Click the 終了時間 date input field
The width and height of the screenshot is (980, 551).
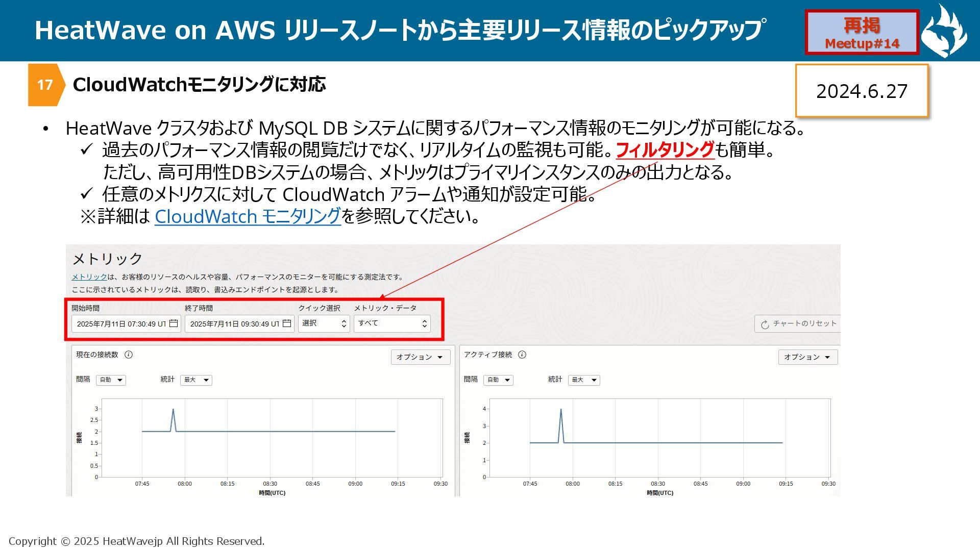point(234,324)
